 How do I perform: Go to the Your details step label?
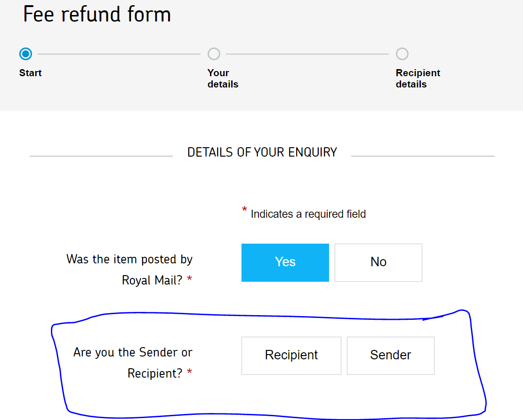(223, 79)
